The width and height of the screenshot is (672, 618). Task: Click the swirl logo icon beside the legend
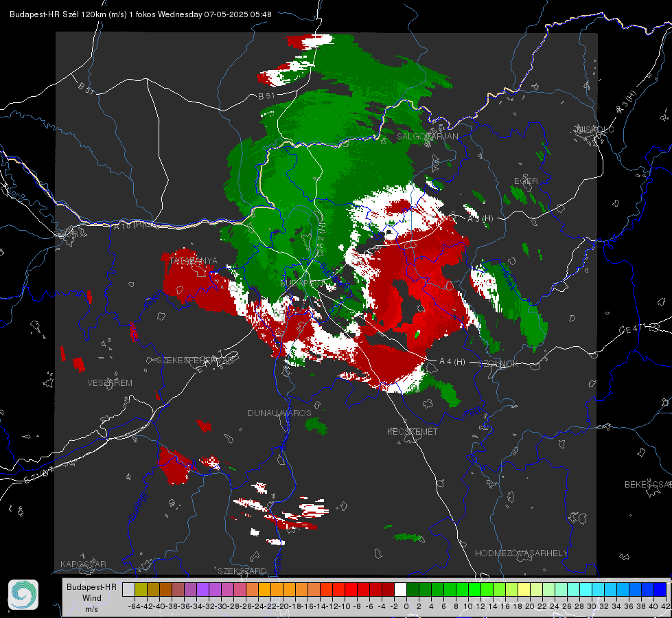(x=23, y=595)
